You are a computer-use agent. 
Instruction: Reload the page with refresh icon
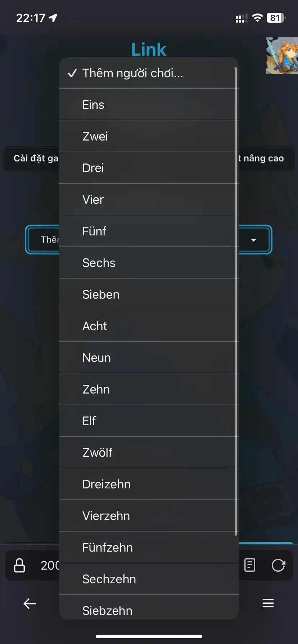(x=278, y=565)
